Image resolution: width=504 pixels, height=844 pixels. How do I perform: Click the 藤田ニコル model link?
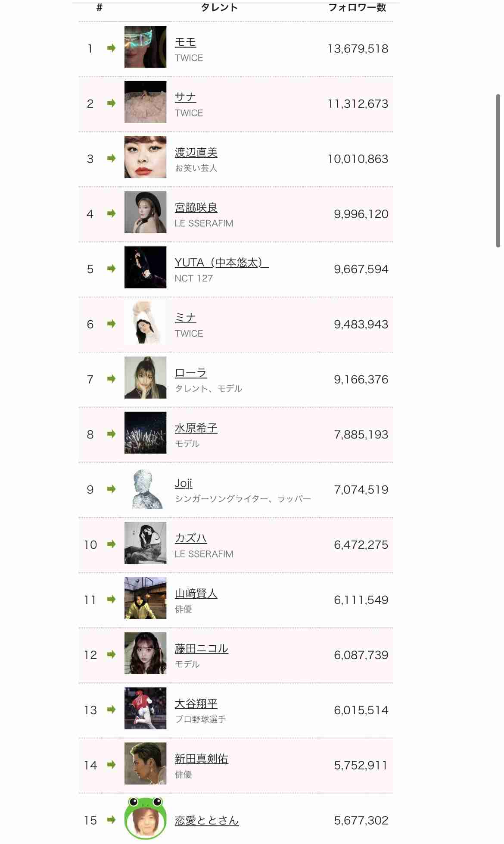click(x=201, y=649)
